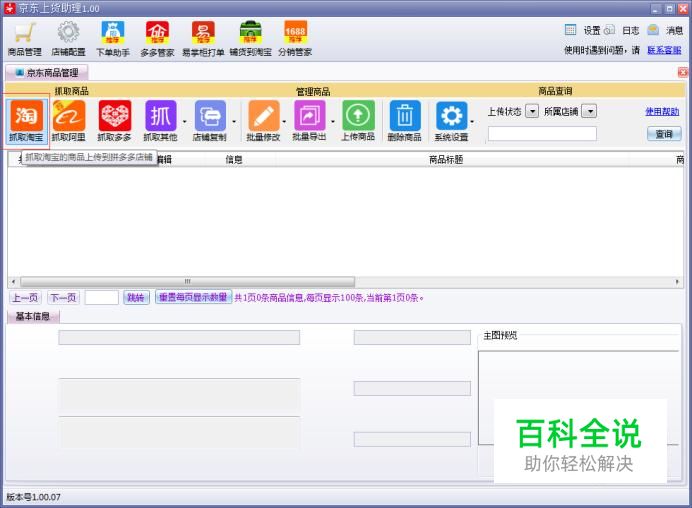Open 店铺配置 gear icon
The height and width of the screenshot is (508, 692).
68,39
